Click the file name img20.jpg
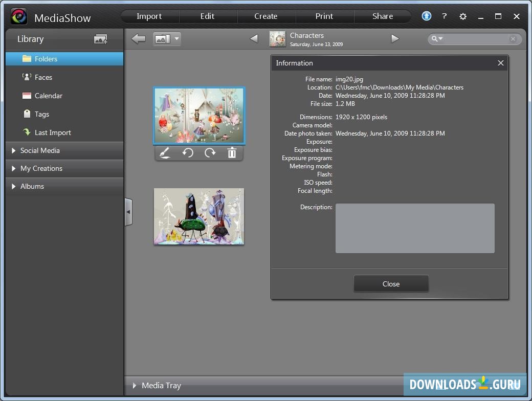Image resolution: width=532 pixels, height=401 pixels. 349,79
